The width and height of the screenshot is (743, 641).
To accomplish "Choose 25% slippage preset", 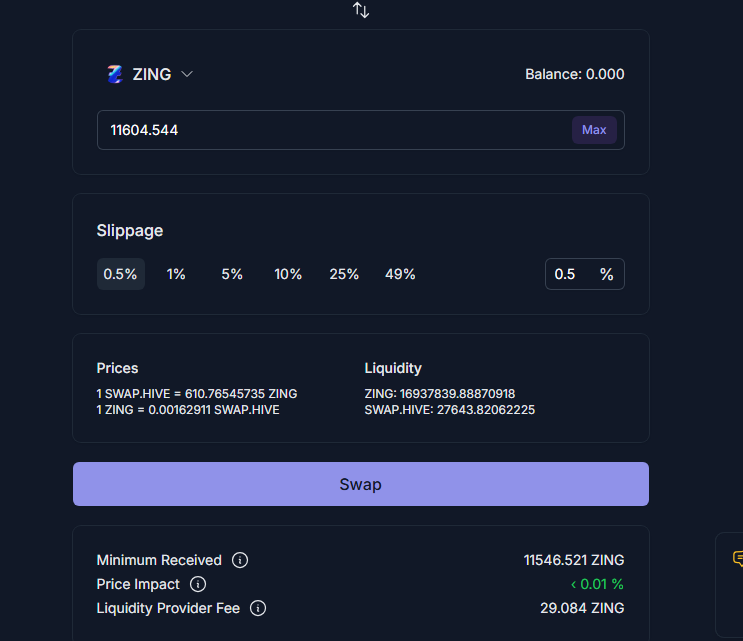I will [x=344, y=274].
